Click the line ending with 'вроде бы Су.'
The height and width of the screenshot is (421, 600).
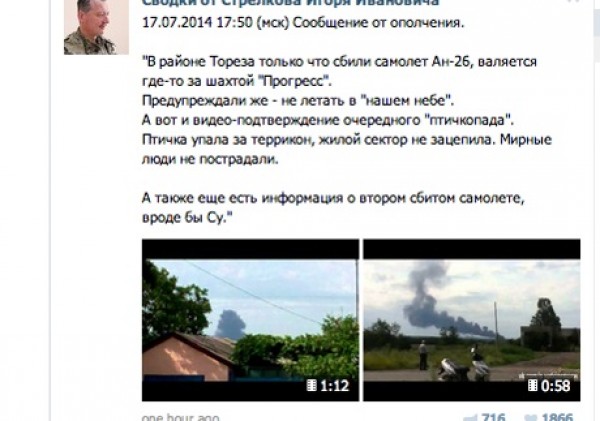188,218
